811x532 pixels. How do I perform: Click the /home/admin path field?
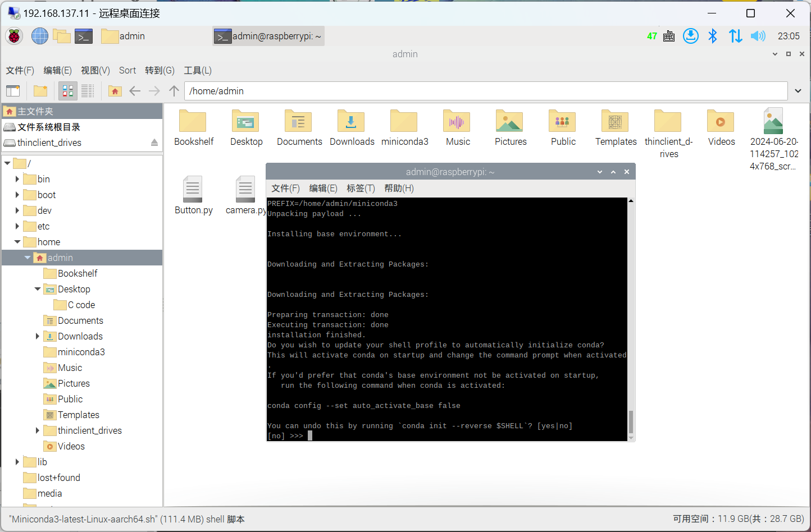[x=486, y=91]
